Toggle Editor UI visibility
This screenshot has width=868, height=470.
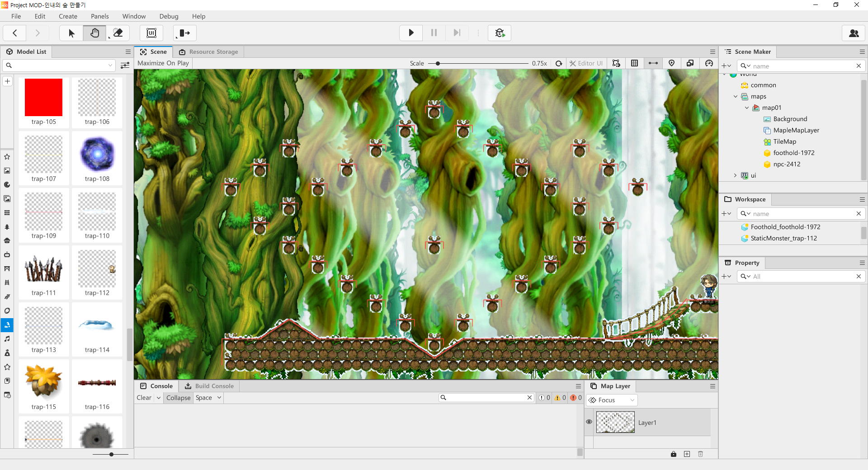point(586,63)
